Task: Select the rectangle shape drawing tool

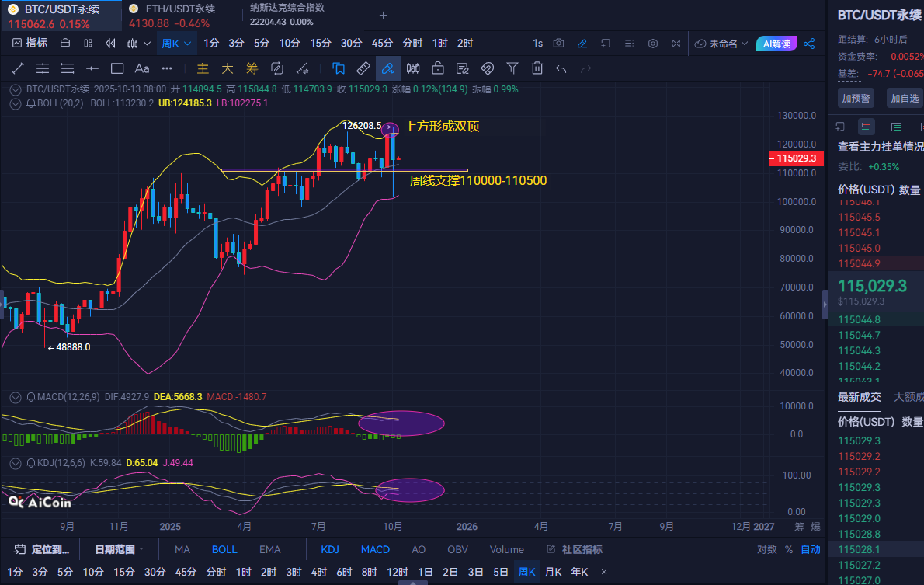Action: tap(117, 68)
